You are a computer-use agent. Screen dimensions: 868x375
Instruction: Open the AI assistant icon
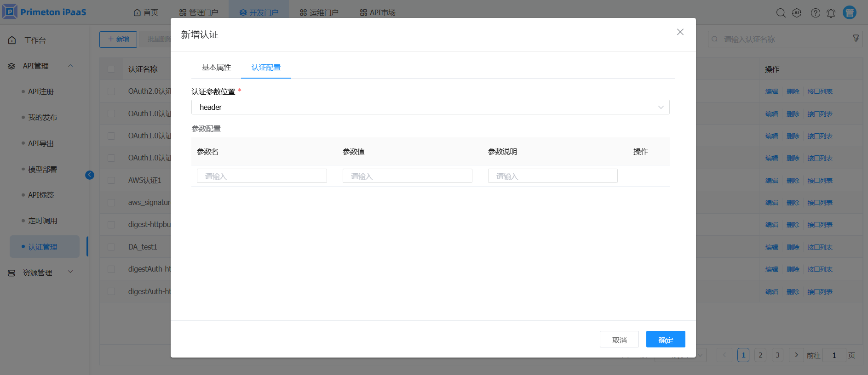click(797, 13)
